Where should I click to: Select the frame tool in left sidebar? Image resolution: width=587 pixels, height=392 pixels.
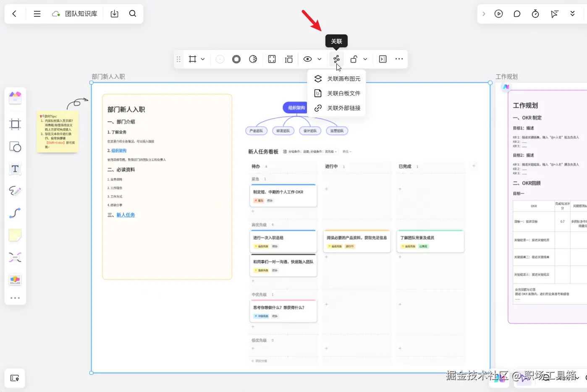[15, 124]
